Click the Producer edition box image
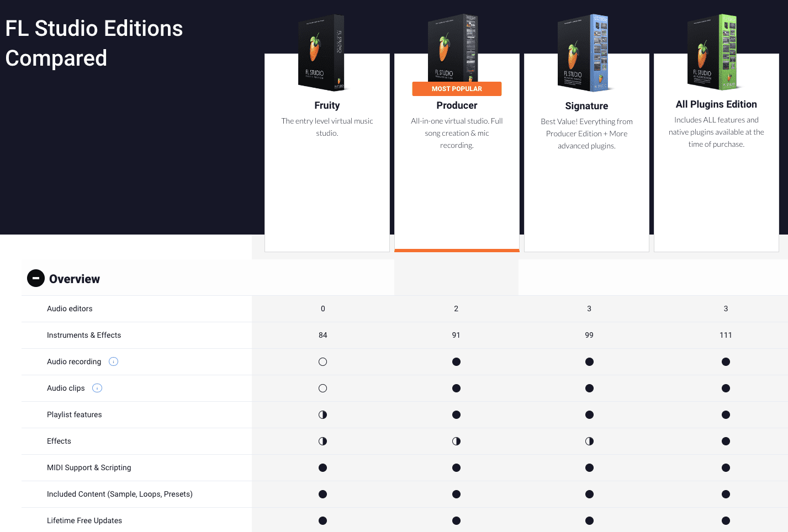 [453, 49]
